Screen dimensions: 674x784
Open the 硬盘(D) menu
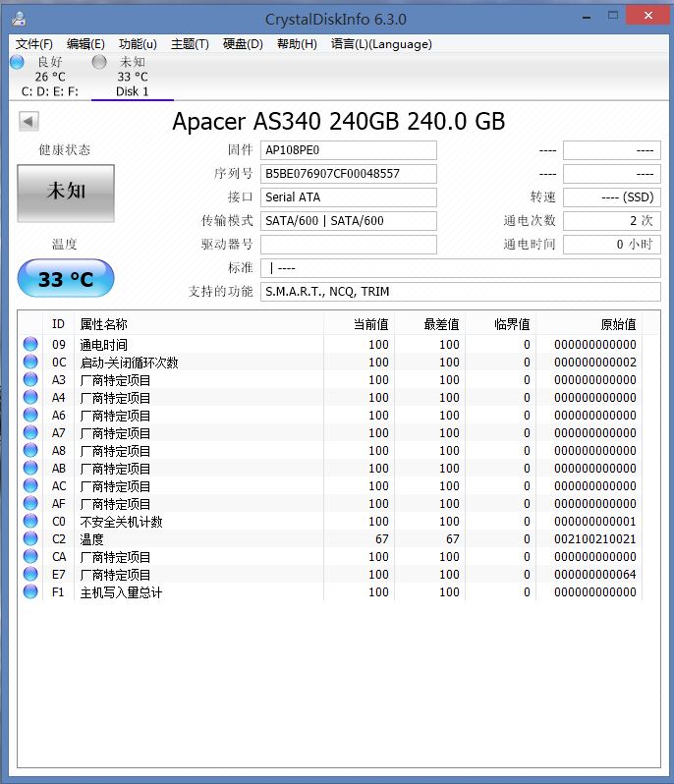point(243,44)
